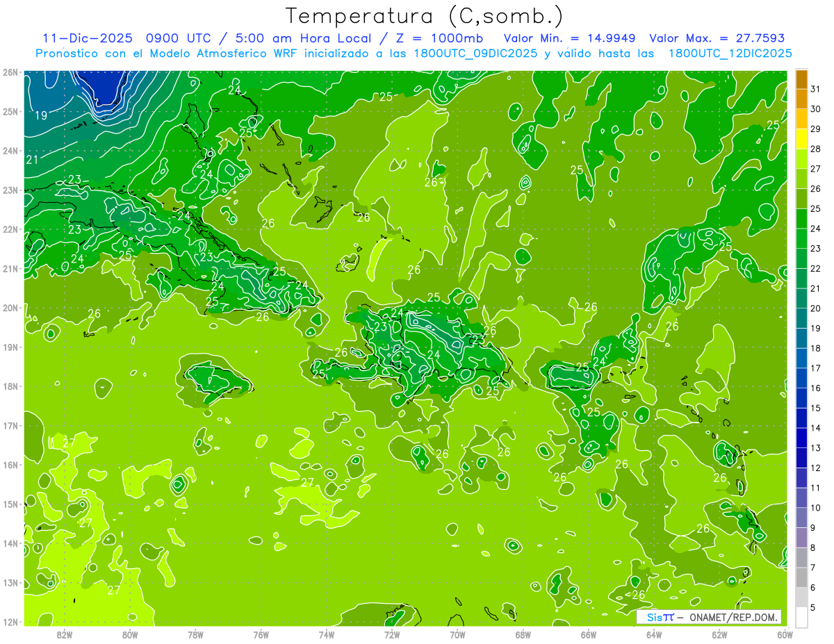Click the '20' label on the color scale
Image resolution: width=834 pixels, height=644 pixels.
pyautogui.click(x=815, y=308)
